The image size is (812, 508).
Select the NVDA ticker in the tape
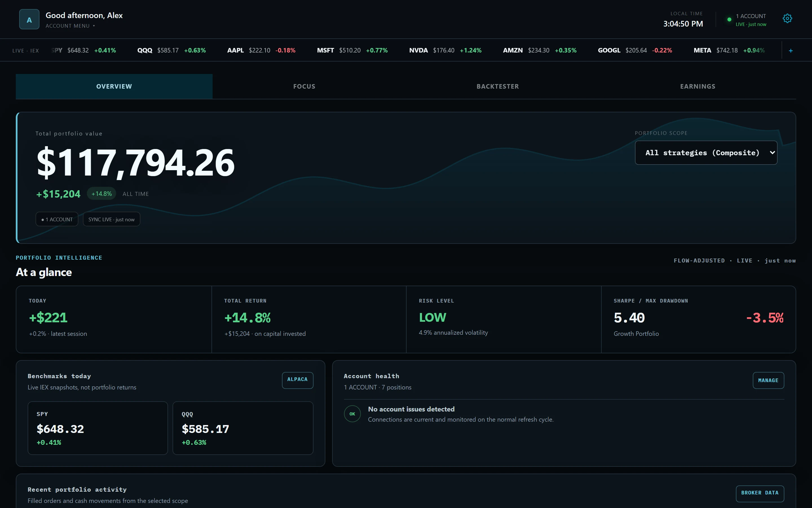click(x=445, y=51)
